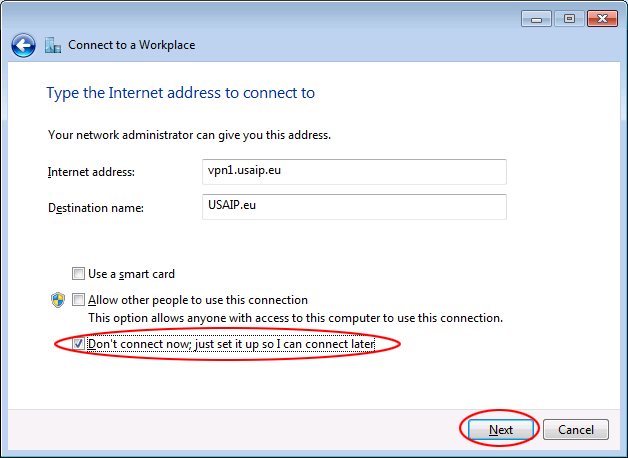Tick Allow other people to use this connection
628x458 pixels.
pyautogui.click(x=78, y=300)
